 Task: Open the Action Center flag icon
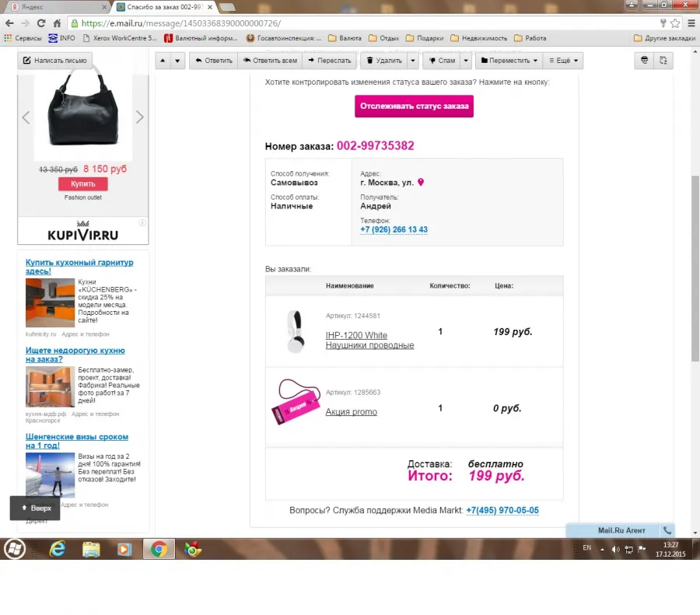[642, 548]
